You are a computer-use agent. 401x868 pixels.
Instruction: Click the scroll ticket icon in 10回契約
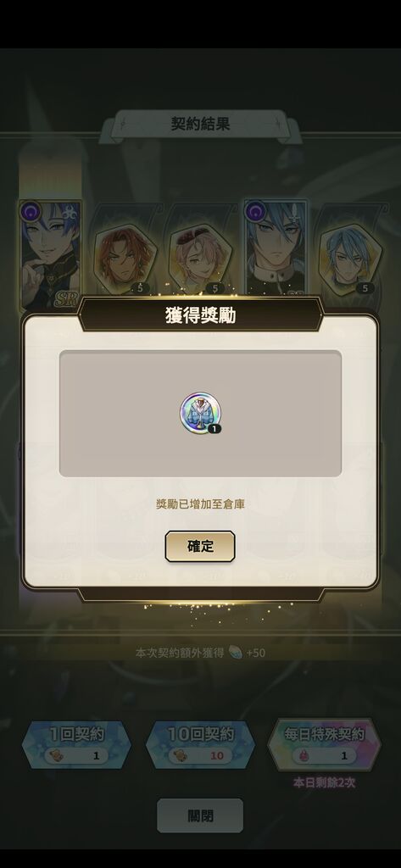(x=180, y=755)
